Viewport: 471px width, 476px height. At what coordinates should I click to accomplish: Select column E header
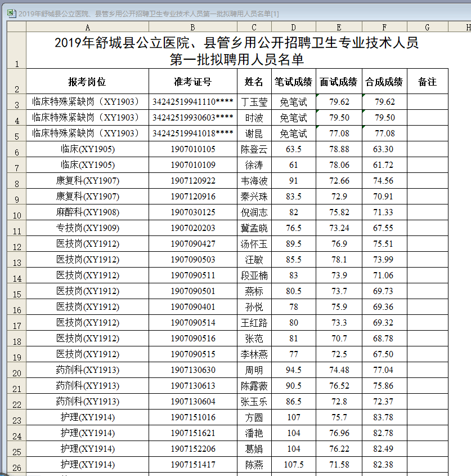coord(339,28)
